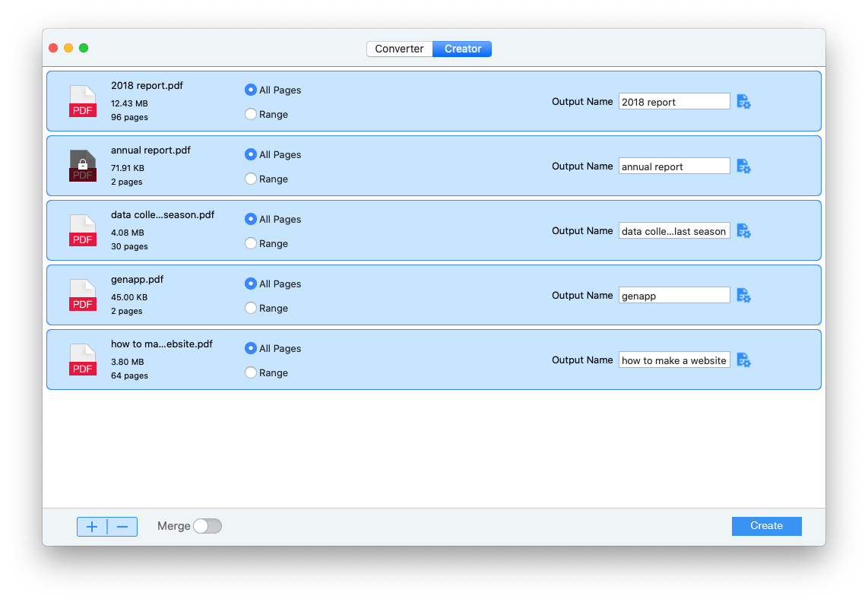Open output settings icon for data collection file
This screenshot has width=868, height=602.
coord(743,231)
